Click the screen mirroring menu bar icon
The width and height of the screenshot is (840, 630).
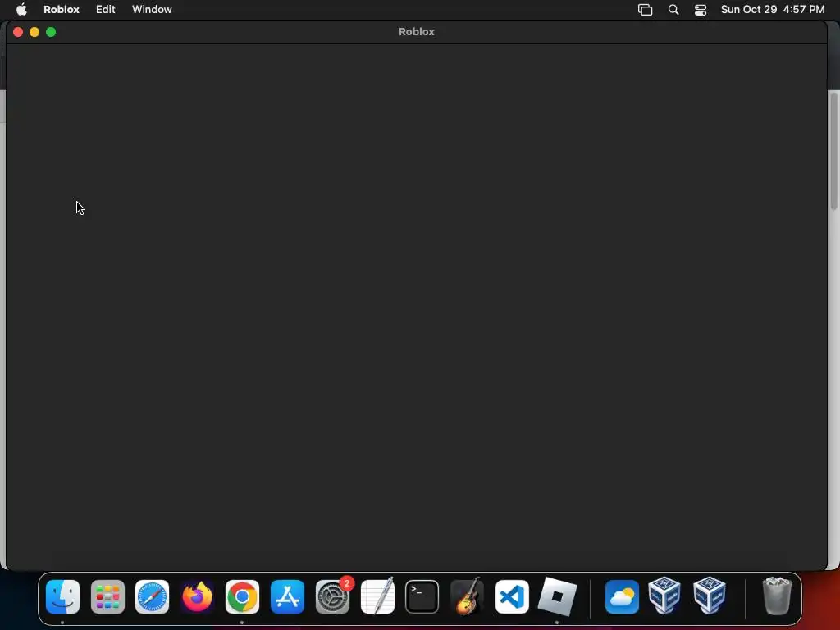(645, 10)
